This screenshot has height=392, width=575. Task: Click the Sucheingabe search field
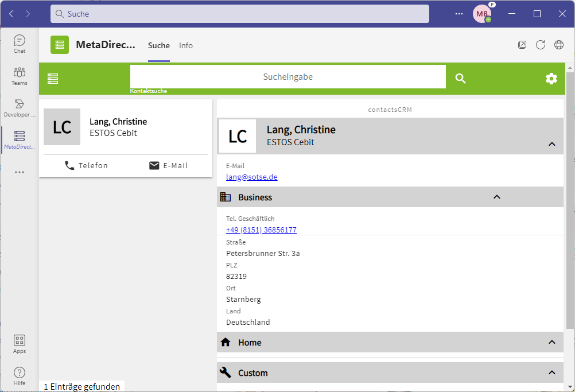point(287,77)
